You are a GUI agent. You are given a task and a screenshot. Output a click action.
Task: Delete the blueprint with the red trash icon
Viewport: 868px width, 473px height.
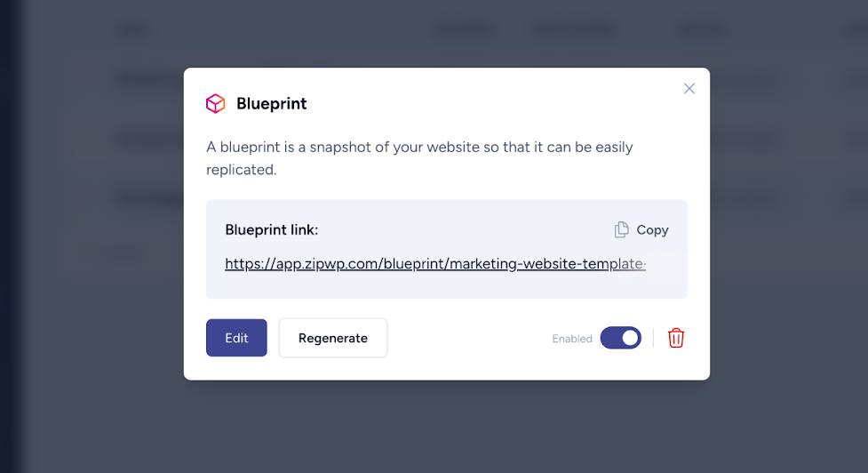pyautogui.click(x=676, y=338)
